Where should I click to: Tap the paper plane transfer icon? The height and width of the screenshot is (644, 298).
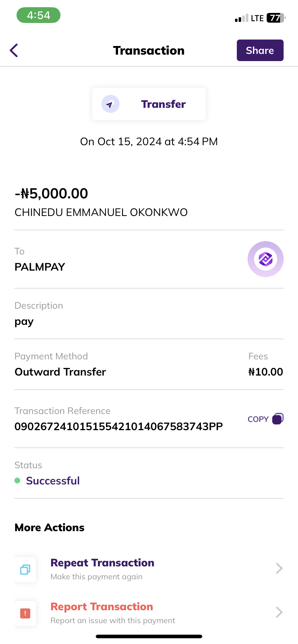coord(110,104)
